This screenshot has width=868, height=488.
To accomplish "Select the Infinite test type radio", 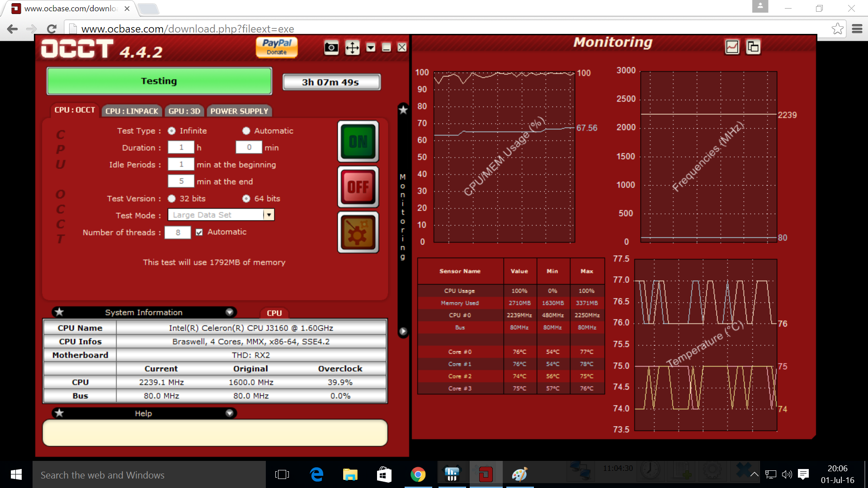I will tap(172, 131).
